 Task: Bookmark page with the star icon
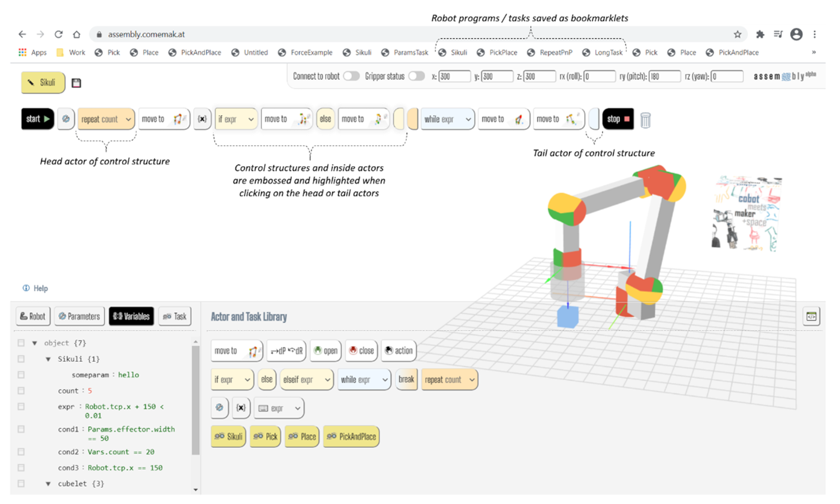[x=737, y=34]
